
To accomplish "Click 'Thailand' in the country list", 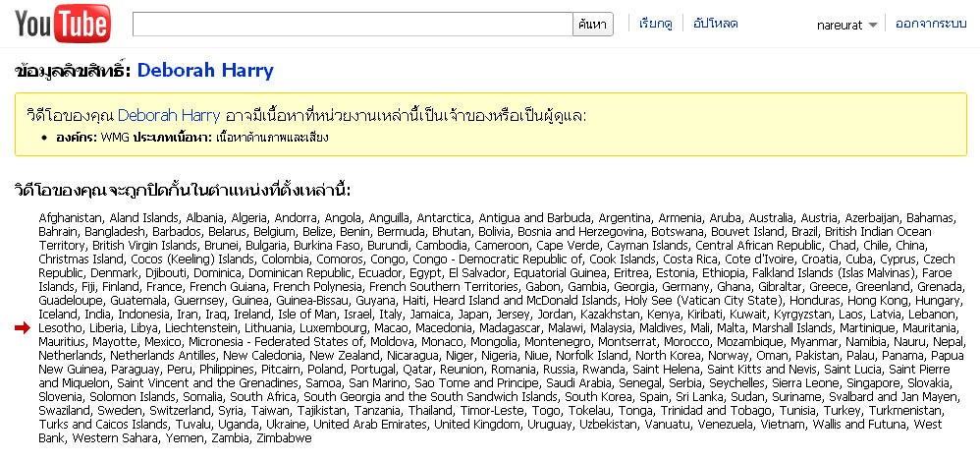I will (431, 411).
